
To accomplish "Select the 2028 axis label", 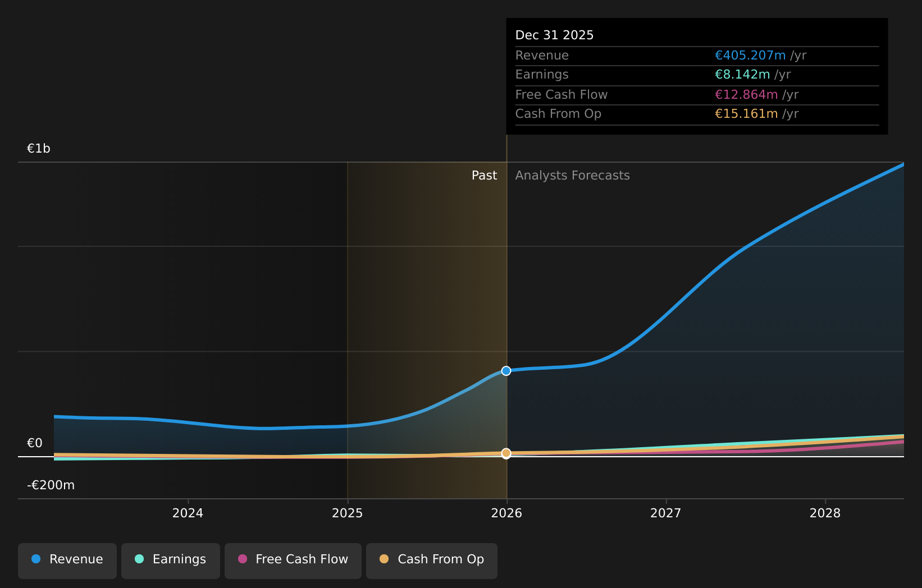I will pos(825,513).
